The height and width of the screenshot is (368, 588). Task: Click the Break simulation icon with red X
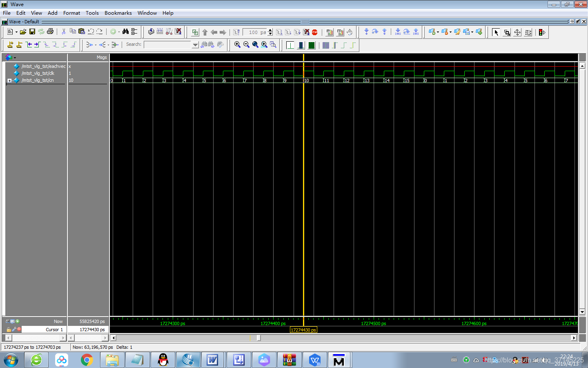point(306,32)
